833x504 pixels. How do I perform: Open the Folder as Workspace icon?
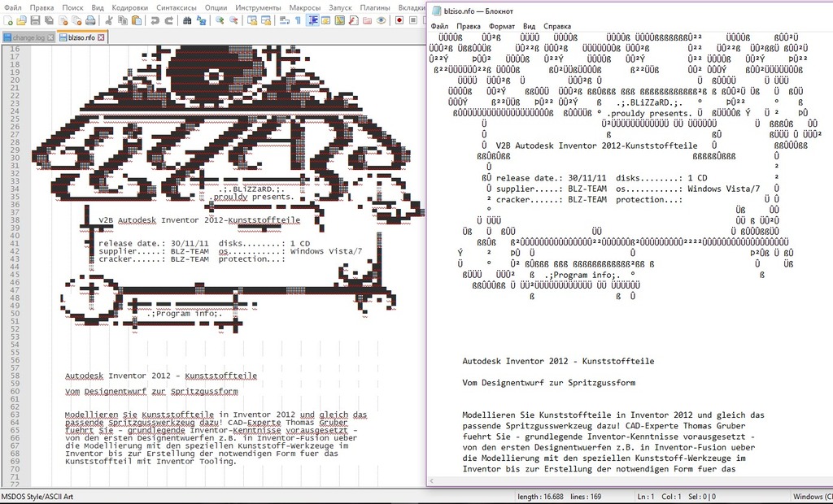(367, 20)
